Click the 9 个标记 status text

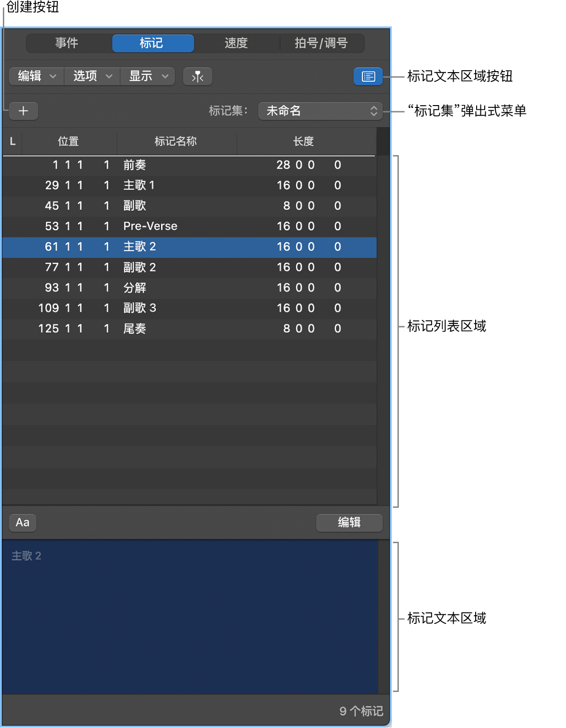pos(361,711)
